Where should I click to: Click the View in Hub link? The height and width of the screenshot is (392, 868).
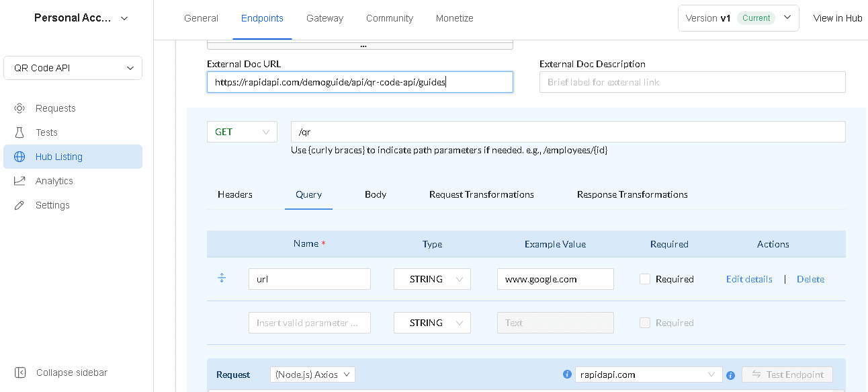tap(838, 18)
